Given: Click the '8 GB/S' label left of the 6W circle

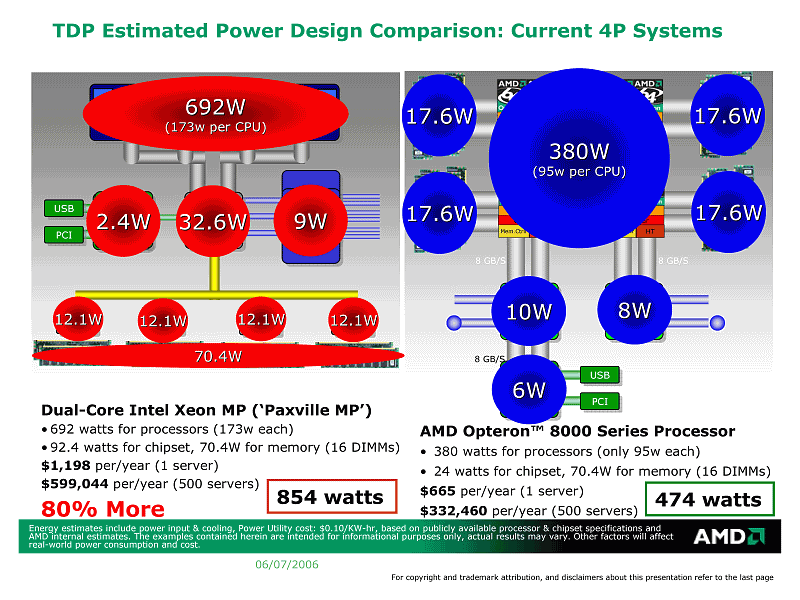Looking at the screenshot, I should pyautogui.click(x=489, y=359).
